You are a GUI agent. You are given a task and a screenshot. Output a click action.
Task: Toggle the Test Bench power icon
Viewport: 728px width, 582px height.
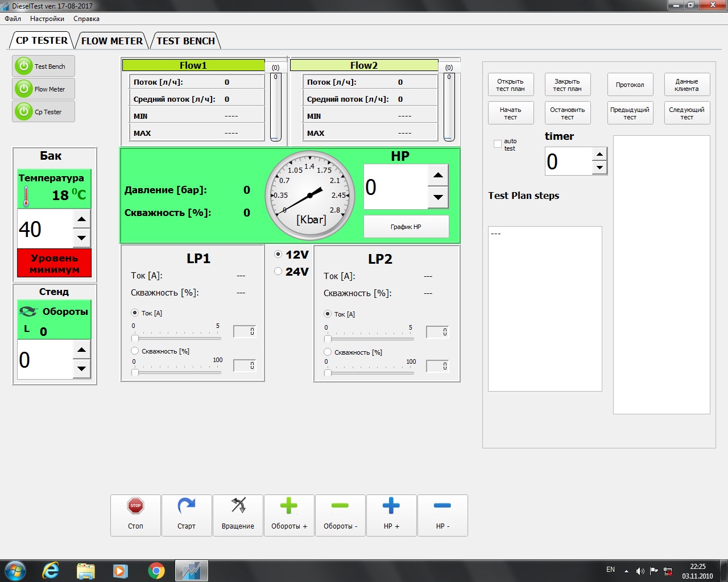click(x=24, y=66)
